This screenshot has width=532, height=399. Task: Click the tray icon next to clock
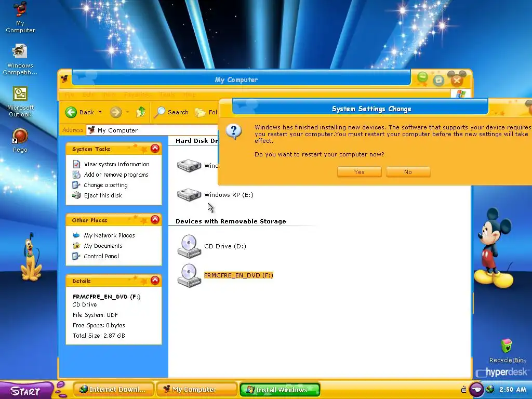pyautogui.click(x=489, y=389)
